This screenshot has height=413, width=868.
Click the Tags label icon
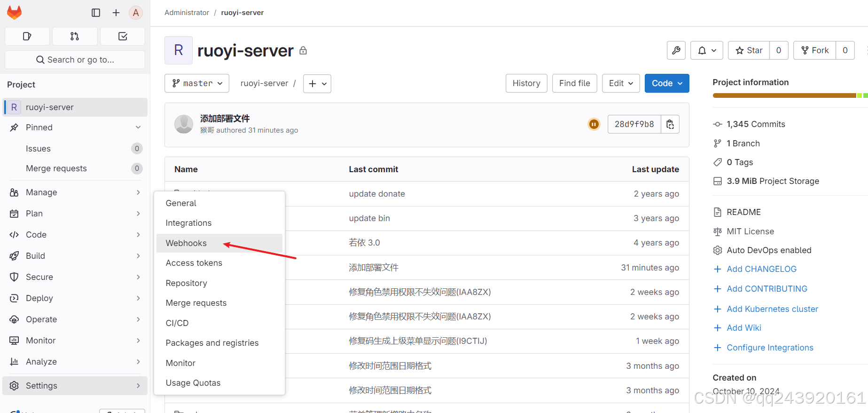[718, 162]
